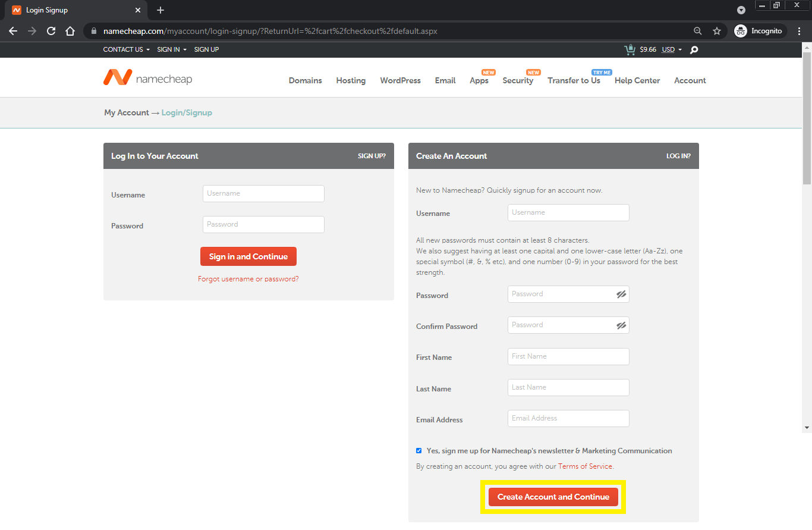Click Sign in and Continue button
This screenshot has height=530, width=812.
pyautogui.click(x=248, y=256)
